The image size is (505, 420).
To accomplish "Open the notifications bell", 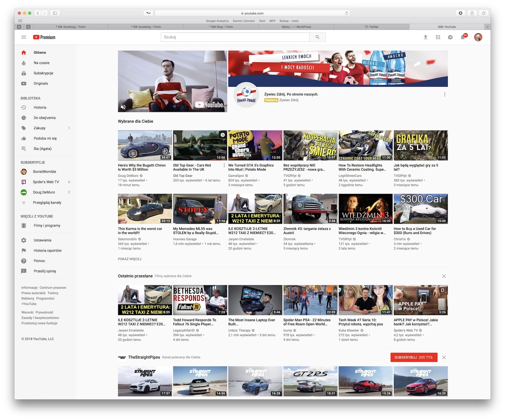I will [463, 37].
